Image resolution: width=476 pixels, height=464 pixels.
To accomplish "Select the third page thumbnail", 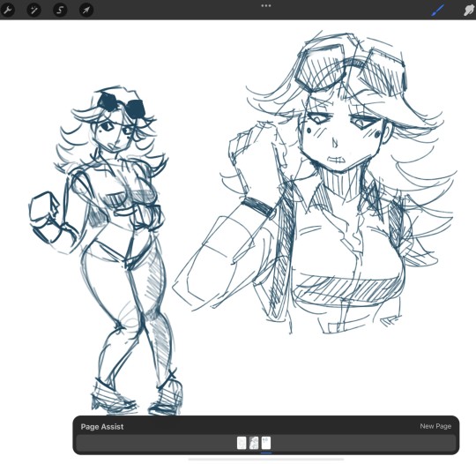I will [x=266, y=443].
